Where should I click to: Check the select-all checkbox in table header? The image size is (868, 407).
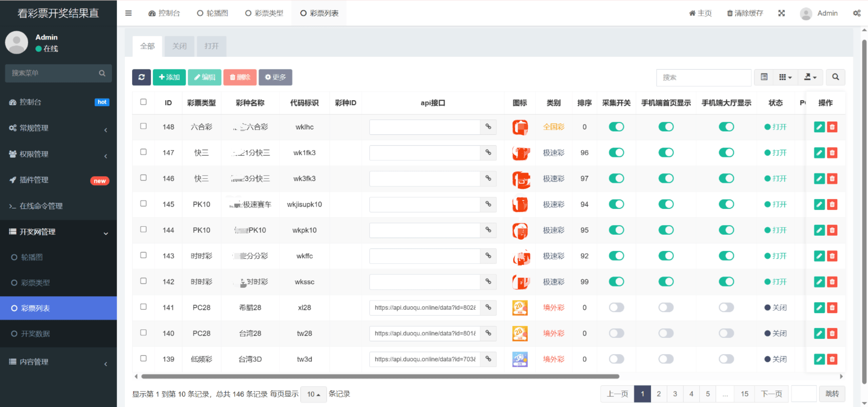pos(143,102)
